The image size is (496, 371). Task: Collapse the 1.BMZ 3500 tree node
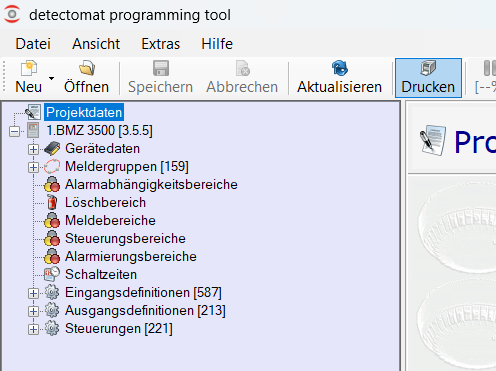coord(14,131)
